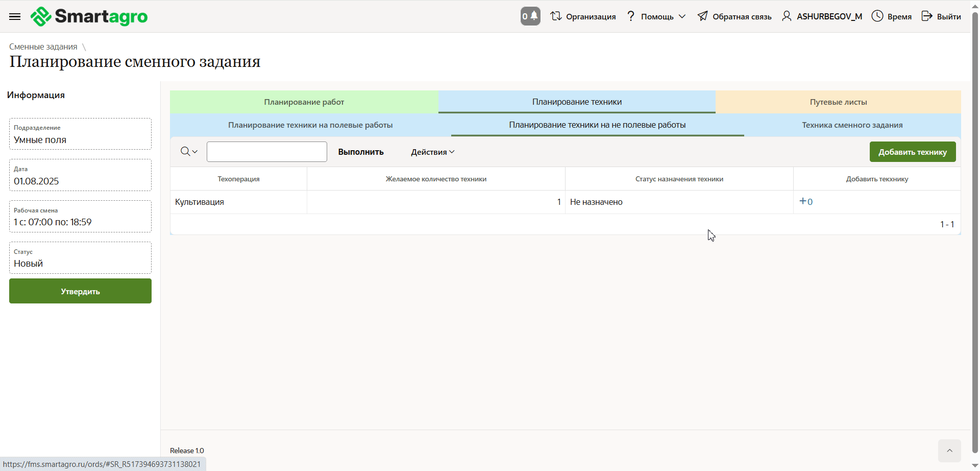Screen dimensions: 980x471
Task: Open the notifications bell badge
Action: (530, 16)
